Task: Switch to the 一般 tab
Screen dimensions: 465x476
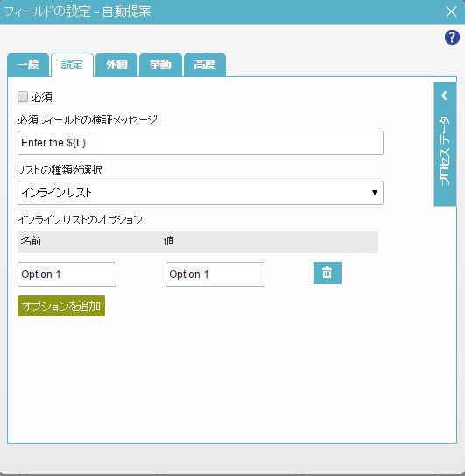Action: tap(28, 65)
